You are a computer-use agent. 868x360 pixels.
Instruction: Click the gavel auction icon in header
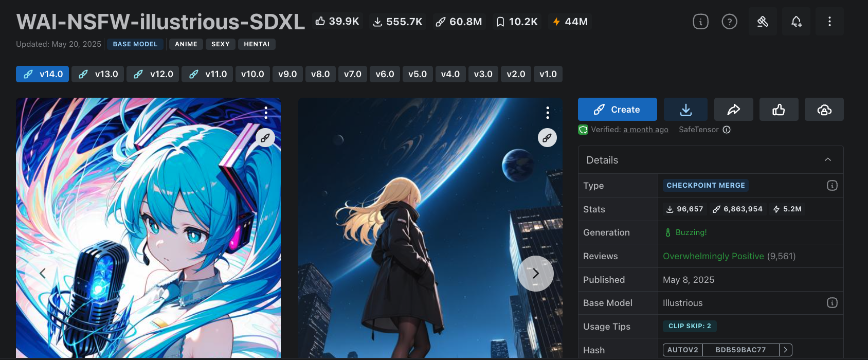(x=763, y=22)
